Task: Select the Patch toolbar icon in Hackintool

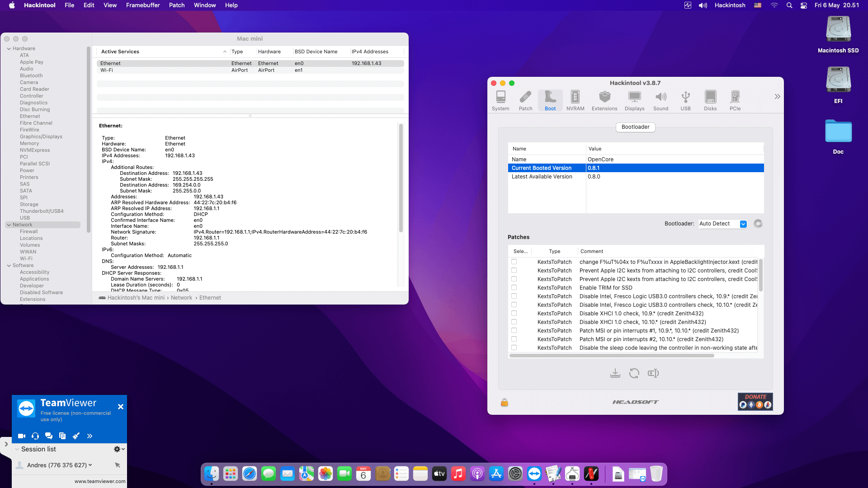Action: [525, 99]
